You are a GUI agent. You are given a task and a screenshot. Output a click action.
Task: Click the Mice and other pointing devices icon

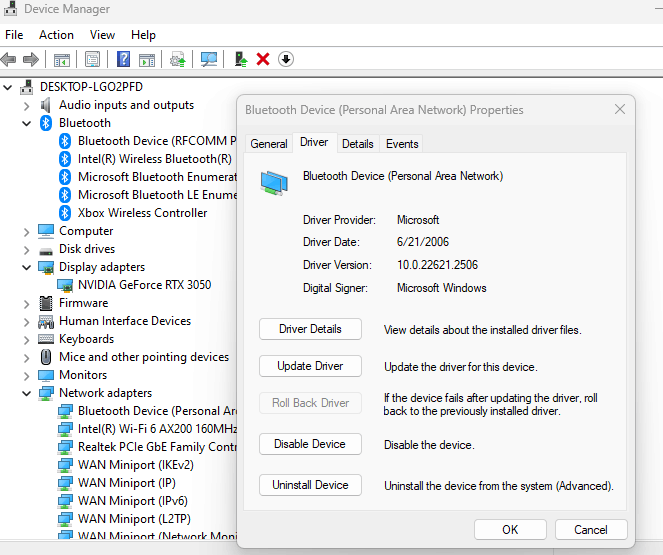coord(46,357)
